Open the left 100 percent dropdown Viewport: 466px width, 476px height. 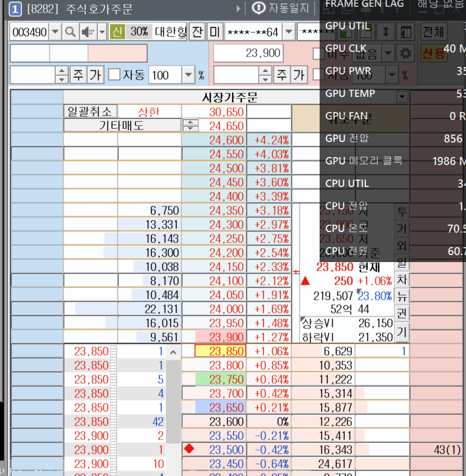[188, 75]
